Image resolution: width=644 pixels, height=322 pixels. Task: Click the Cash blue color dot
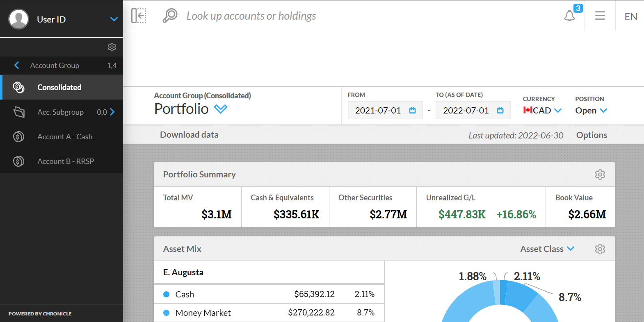click(x=167, y=294)
